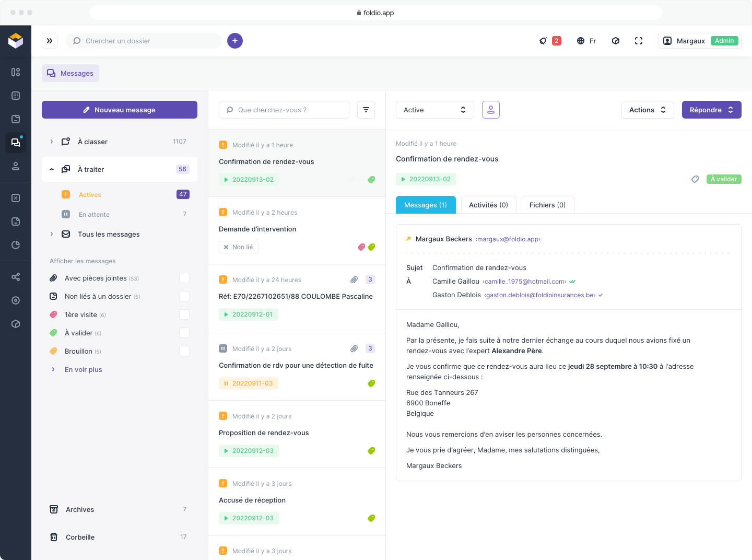Viewport: 752px width, 560px height.
Task: Switch to Fichiers (0) tab
Action: pyautogui.click(x=547, y=205)
